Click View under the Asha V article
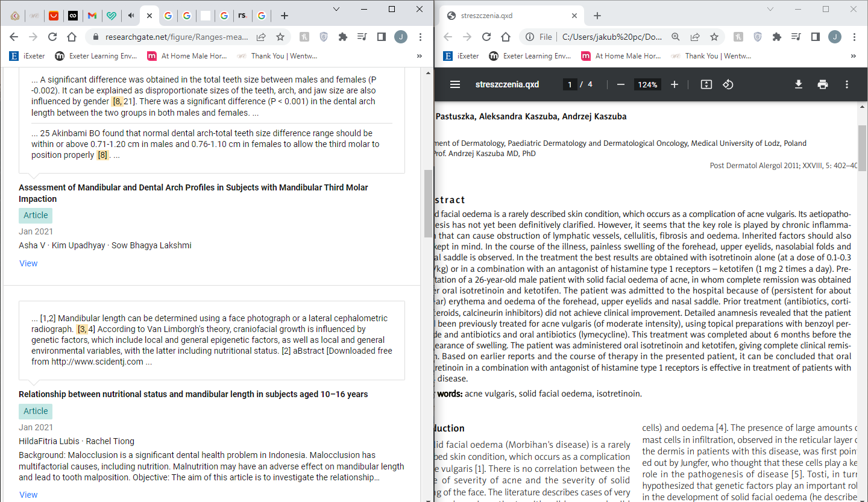The width and height of the screenshot is (868, 502). tap(28, 263)
